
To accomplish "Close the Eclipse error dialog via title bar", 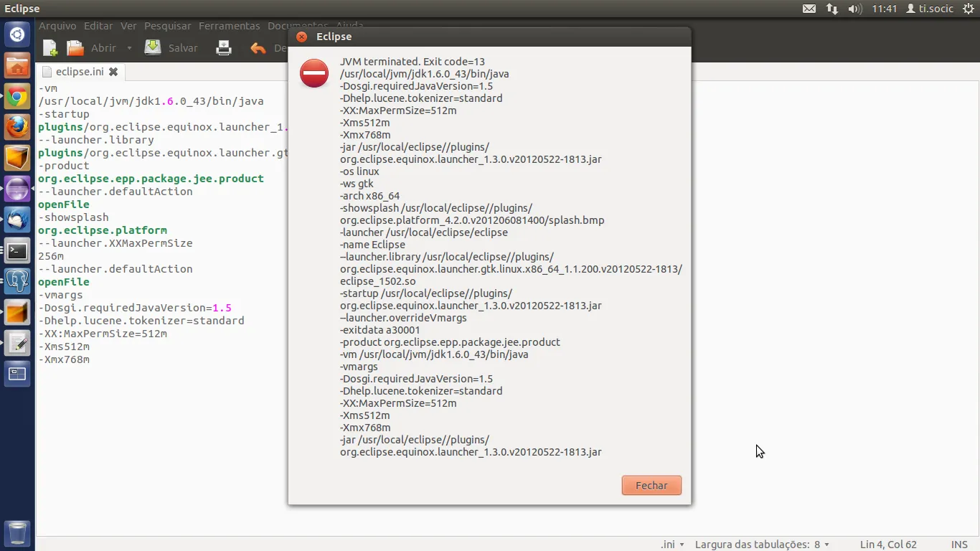I will (302, 37).
